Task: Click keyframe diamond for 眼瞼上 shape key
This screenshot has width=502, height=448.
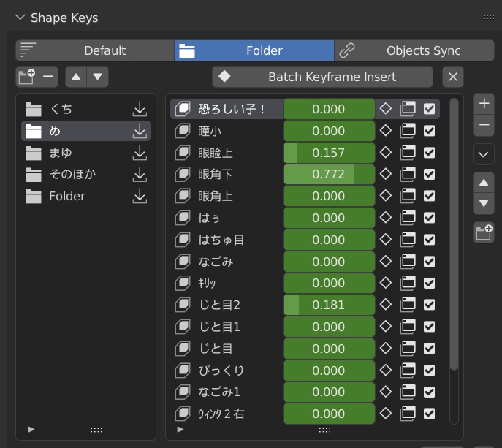Action: [x=386, y=153]
